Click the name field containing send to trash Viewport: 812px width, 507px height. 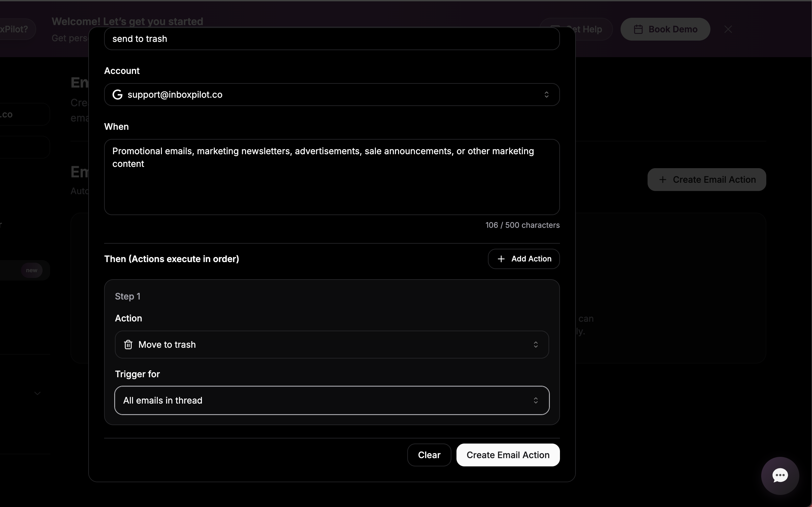point(331,39)
